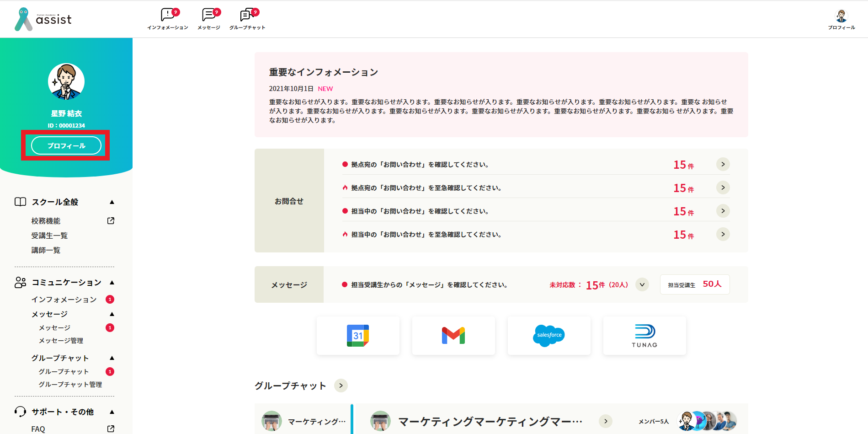Open the Google Calendar shortcut tile

[x=358, y=336]
